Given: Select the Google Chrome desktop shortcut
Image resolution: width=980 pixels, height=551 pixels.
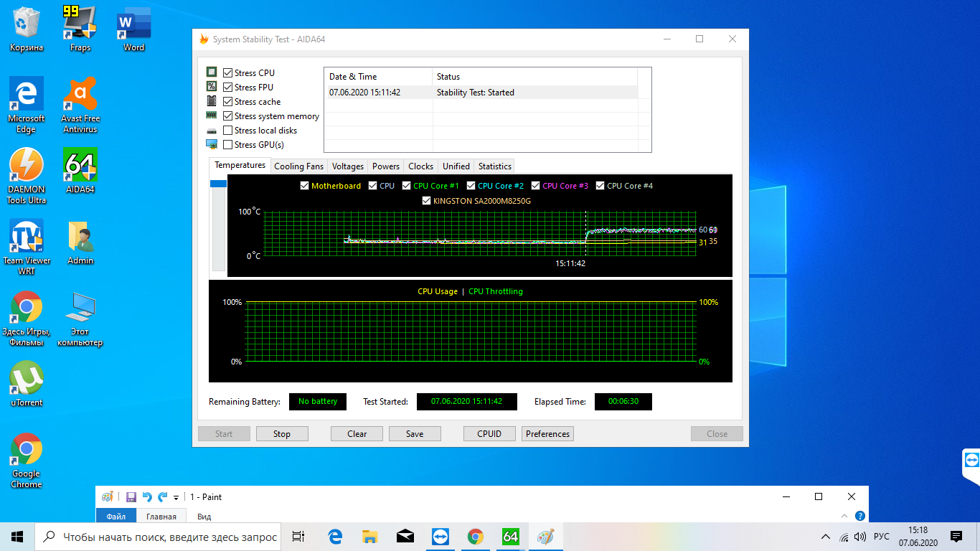Looking at the screenshot, I should click(27, 461).
